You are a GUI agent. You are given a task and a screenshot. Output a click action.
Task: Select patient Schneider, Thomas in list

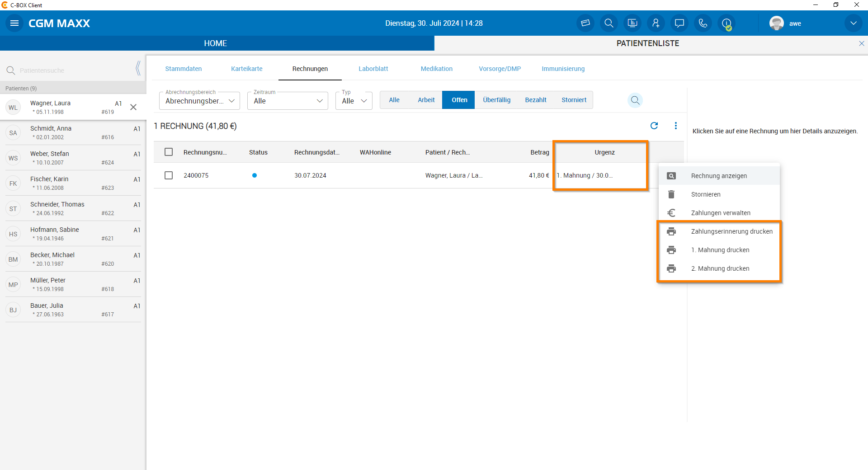tap(73, 208)
